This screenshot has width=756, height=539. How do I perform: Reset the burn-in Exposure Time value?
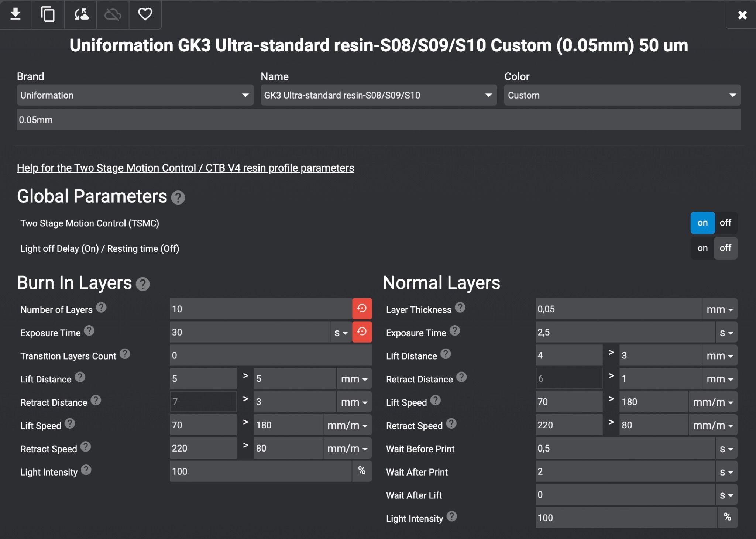[362, 332]
